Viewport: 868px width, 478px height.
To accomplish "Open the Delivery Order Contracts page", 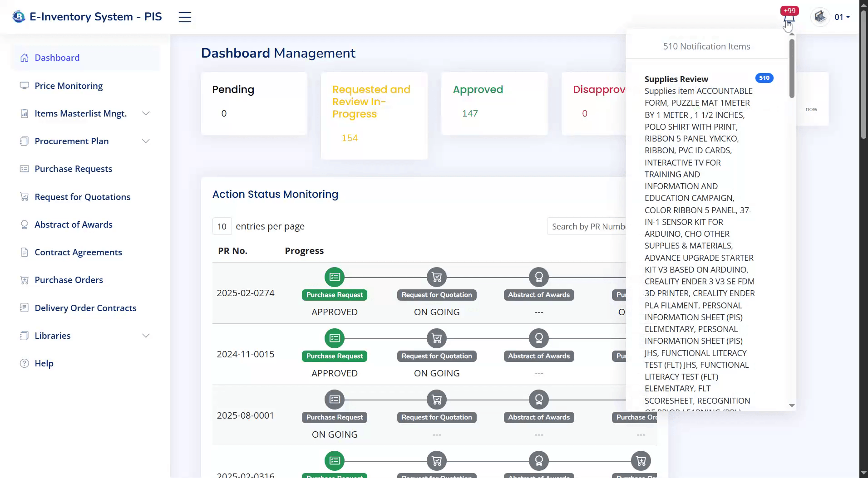I will (85, 308).
